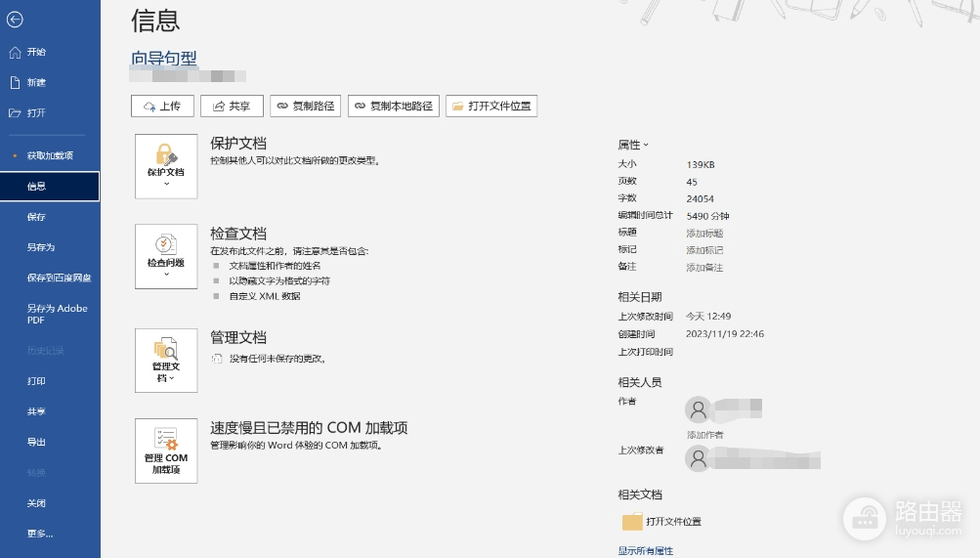Image resolution: width=980 pixels, height=558 pixels.
Task: Open the 管理文档 dropdown button
Action: pyautogui.click(x=166, y=361)
